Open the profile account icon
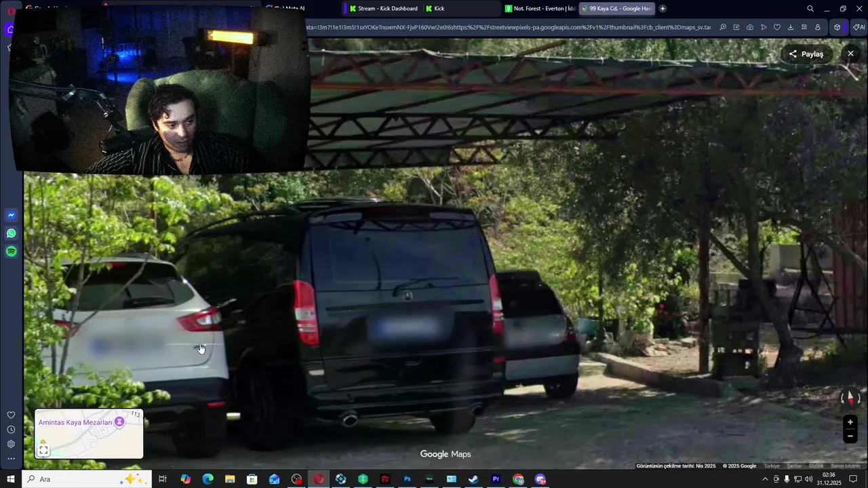The image size is (868, 488). coord(818,27)
